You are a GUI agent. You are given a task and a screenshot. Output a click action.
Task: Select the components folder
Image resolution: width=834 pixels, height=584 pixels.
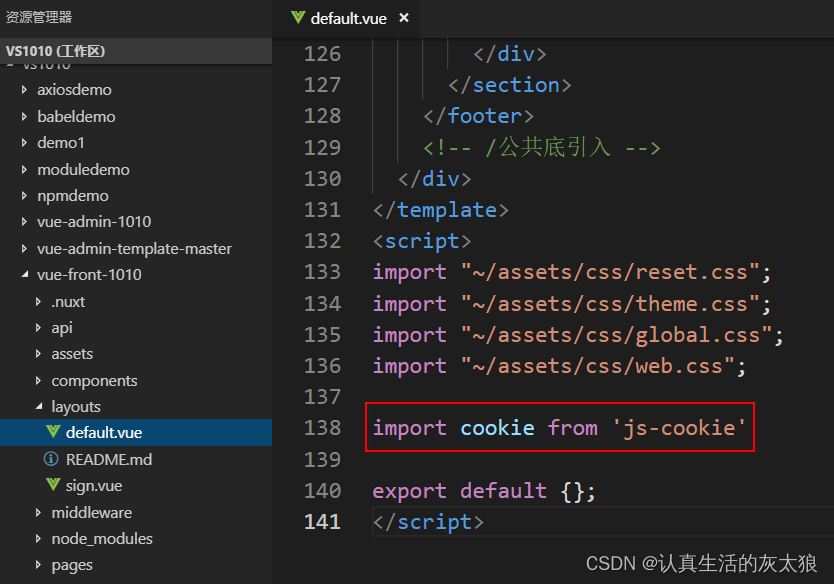[x=94, y=381]
